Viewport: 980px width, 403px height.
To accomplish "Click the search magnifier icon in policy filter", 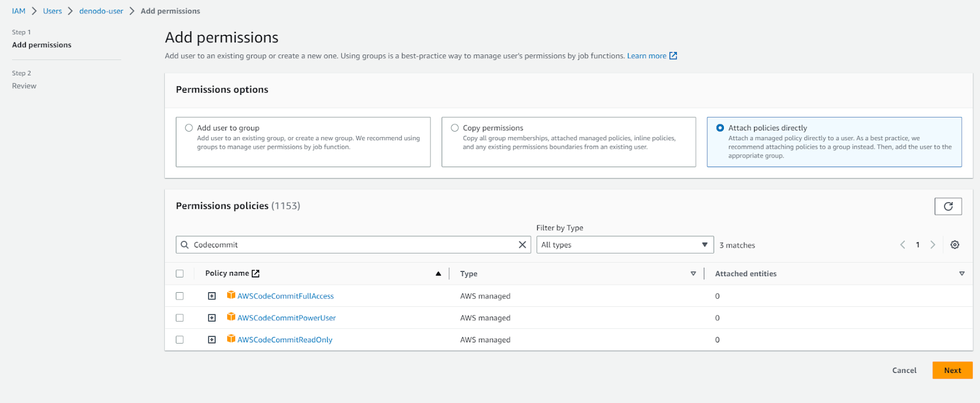I will tap(184, 245).
